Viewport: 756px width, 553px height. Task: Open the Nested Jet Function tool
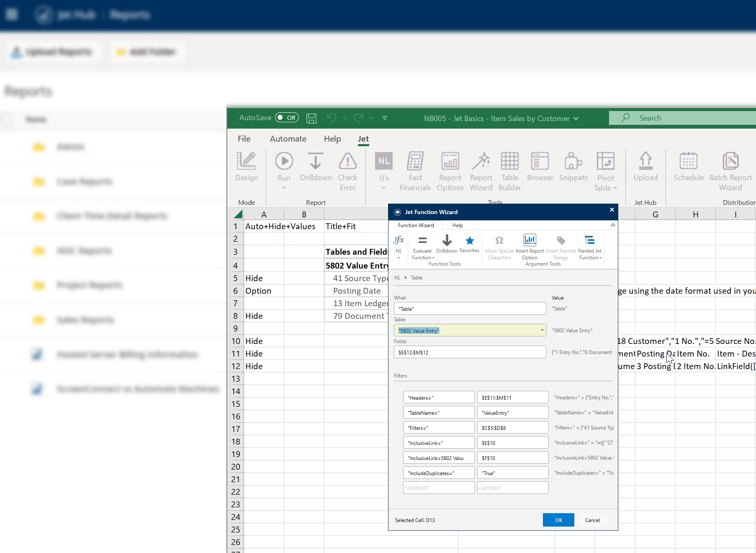(x=589, y=240)
